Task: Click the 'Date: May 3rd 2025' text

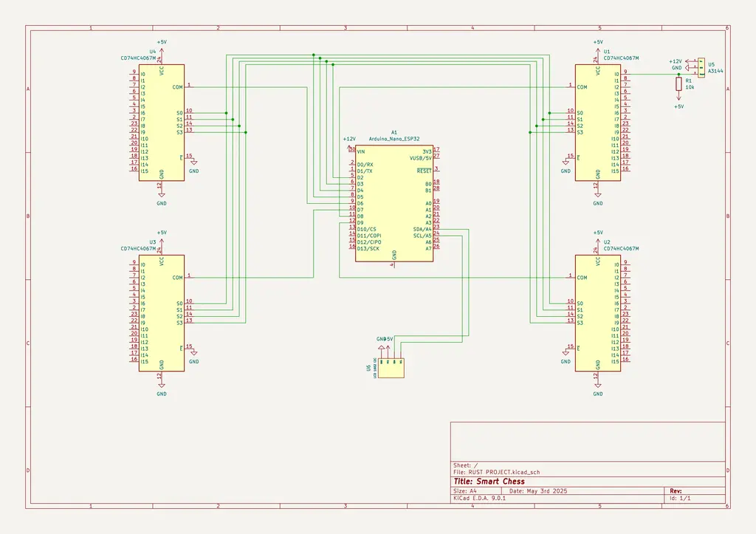Action: (x=538, y=491)
